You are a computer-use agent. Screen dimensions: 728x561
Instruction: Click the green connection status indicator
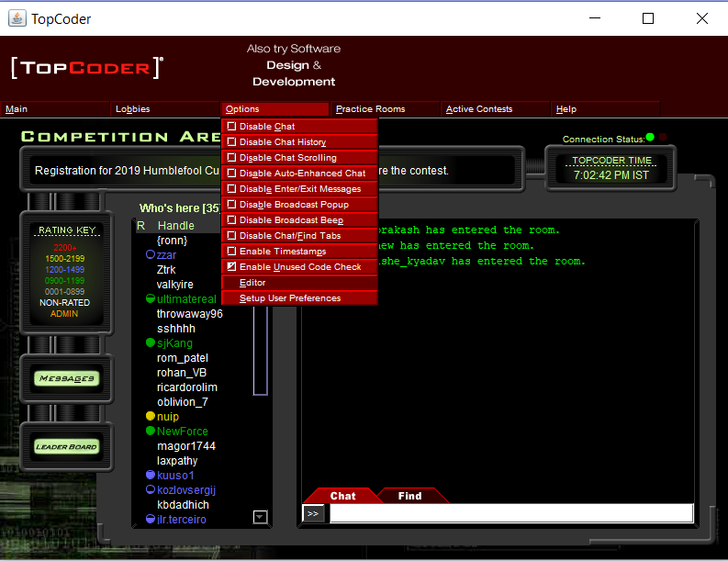tap(650, 137)
